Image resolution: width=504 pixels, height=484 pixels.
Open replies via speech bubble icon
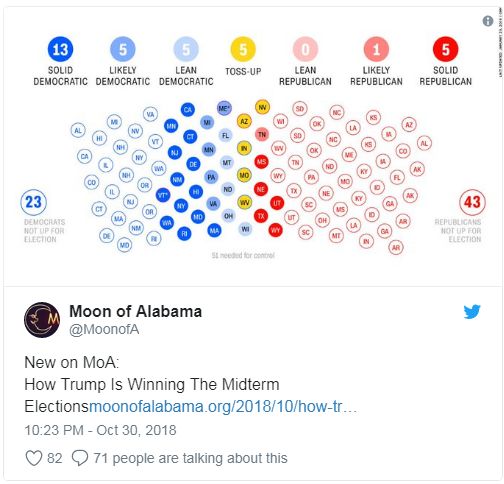(x=80, y=458)
